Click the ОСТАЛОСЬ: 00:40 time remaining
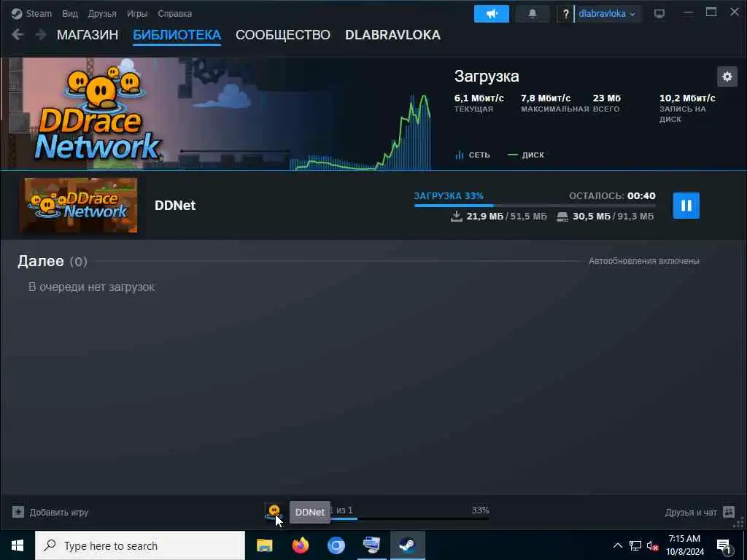This screenshot has width=747, height=560. tap(612, 195)
